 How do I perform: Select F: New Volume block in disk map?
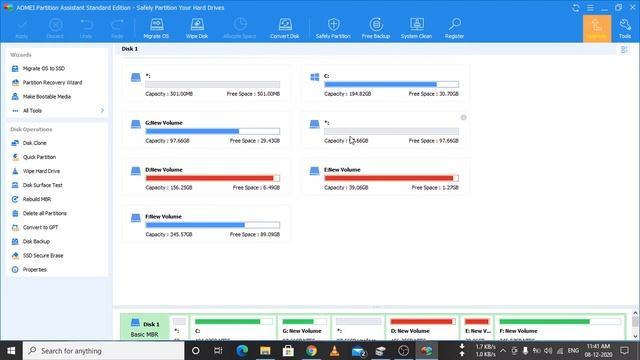[x=559, y=328]
